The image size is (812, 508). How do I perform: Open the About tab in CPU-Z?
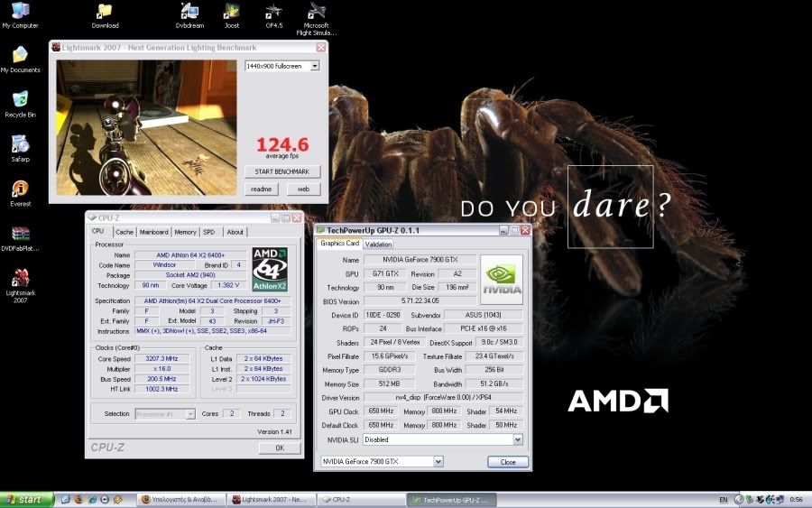(x=235, y=232)
